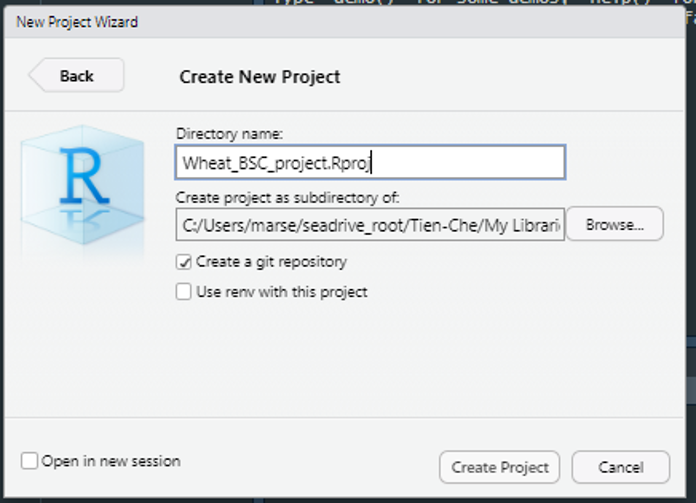Click the Back button
The image size is (696, 503).
[x=76, y=76]
